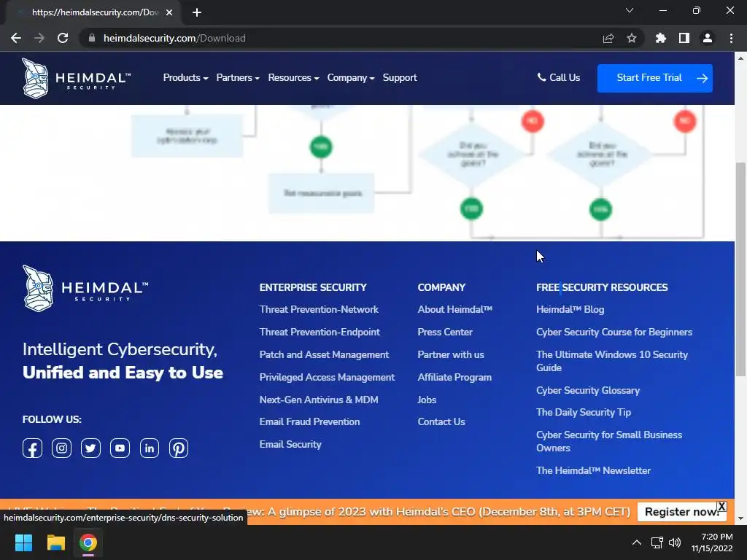747x560 pixels.
Task: Open Heimdal Blog link
Action: pos(570,309)
